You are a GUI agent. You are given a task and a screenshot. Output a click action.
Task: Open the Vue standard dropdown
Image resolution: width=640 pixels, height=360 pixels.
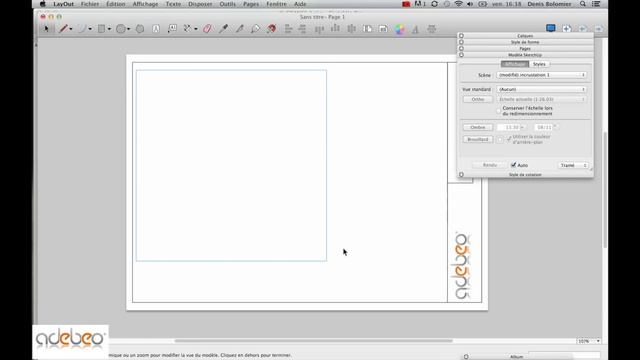click(x=542, y=89)
